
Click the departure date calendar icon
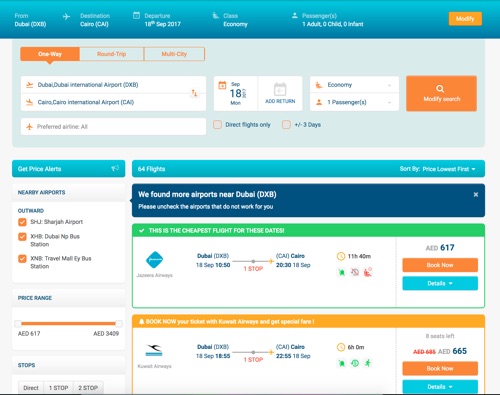(x=222, y=85)
